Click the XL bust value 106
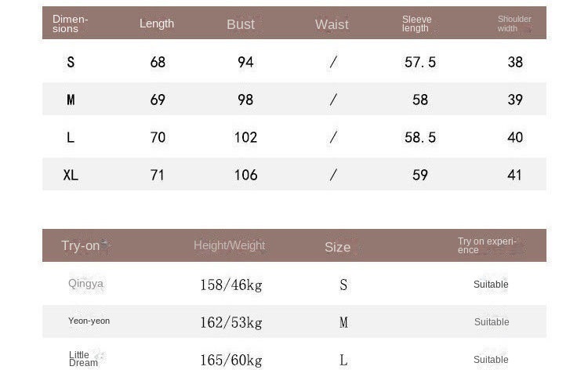Screen dimensions: 588x370 click(245, 175)
